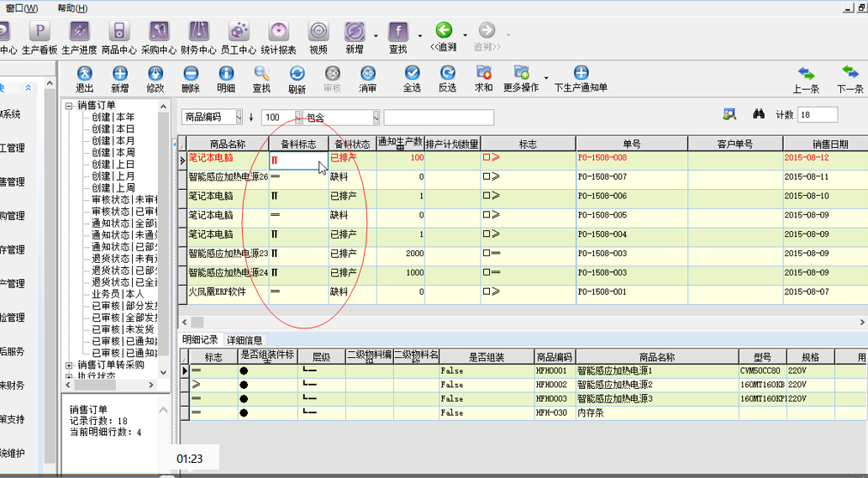Open the 采购中心 icon

tap(159, 31)
